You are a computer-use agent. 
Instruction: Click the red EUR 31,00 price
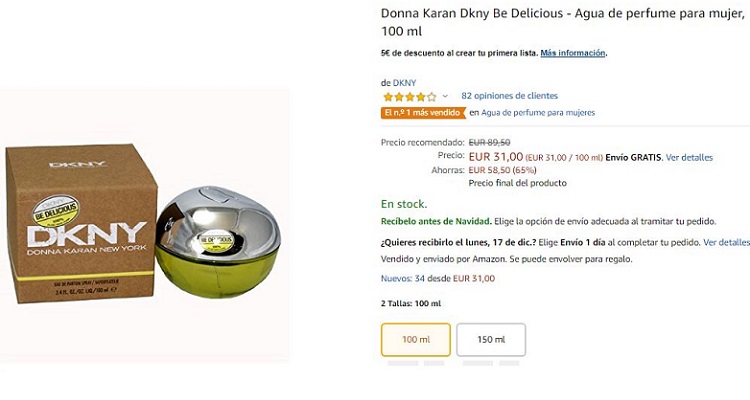click(x=495, y=156)
